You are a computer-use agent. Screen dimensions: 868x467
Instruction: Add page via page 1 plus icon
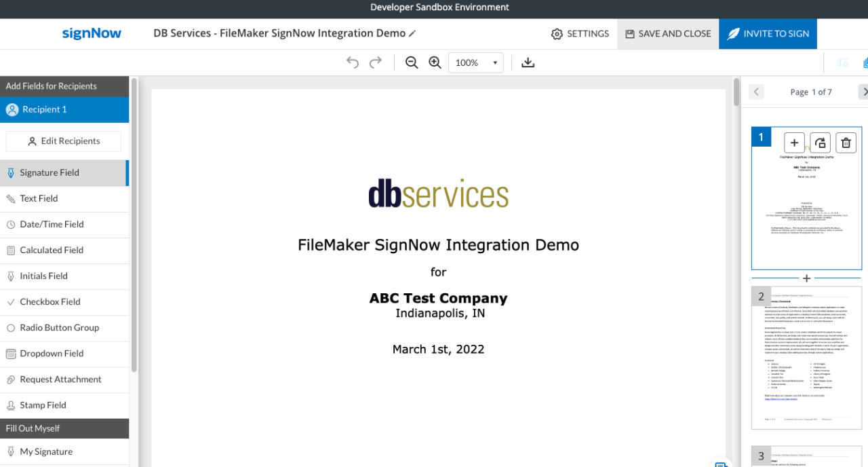(x=795, y=143)
